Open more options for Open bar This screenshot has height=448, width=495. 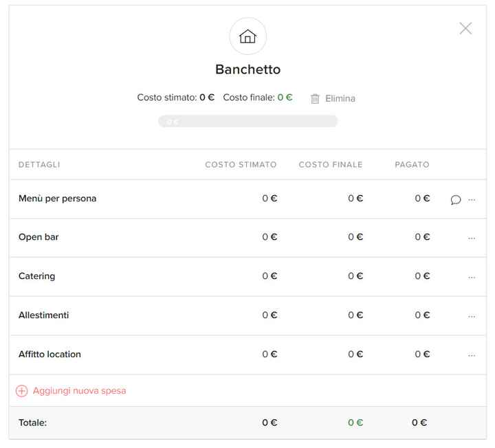pyautogui.click(x=472, y=238)
